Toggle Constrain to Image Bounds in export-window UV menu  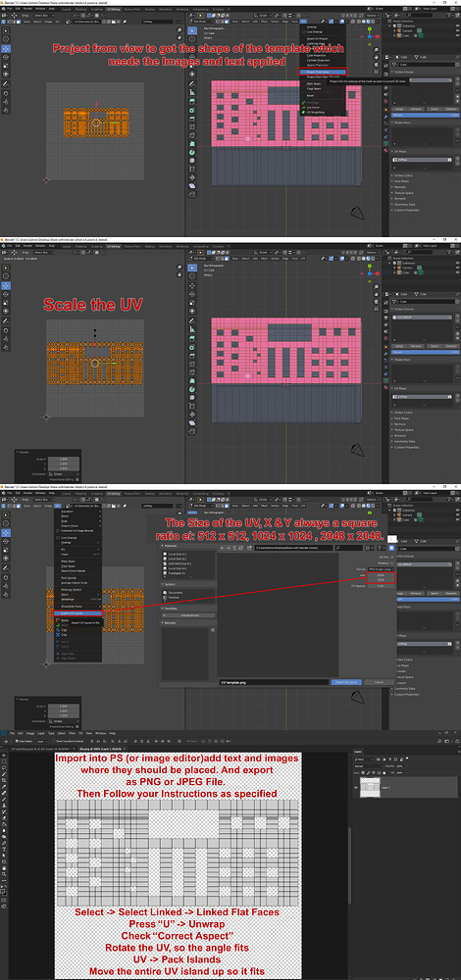tap(77, 530)
